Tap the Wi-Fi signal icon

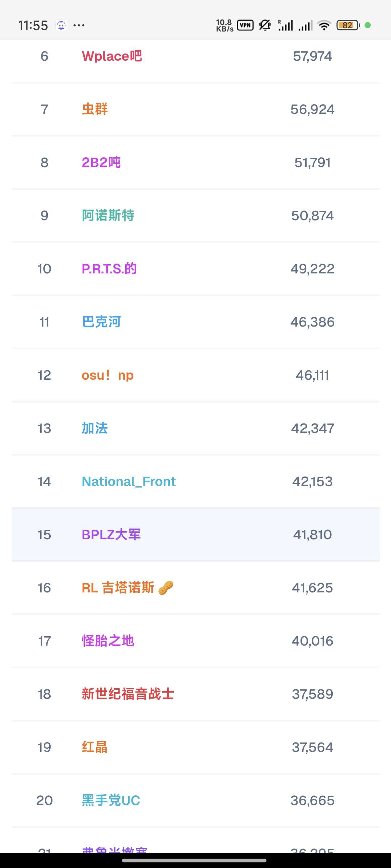point(324,25)
